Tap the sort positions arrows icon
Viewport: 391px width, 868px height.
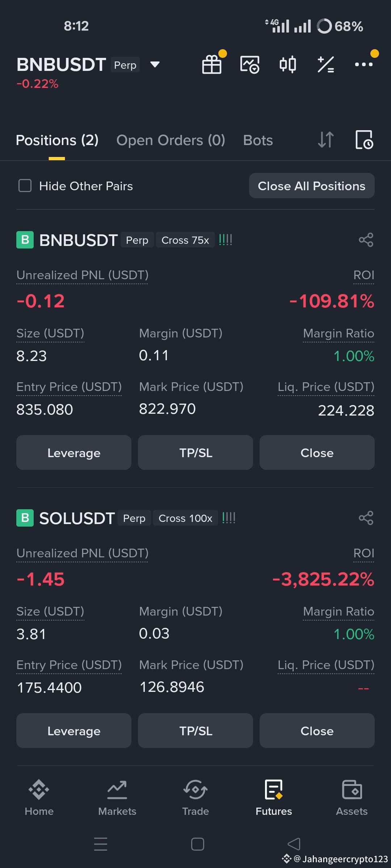[325, 140]
